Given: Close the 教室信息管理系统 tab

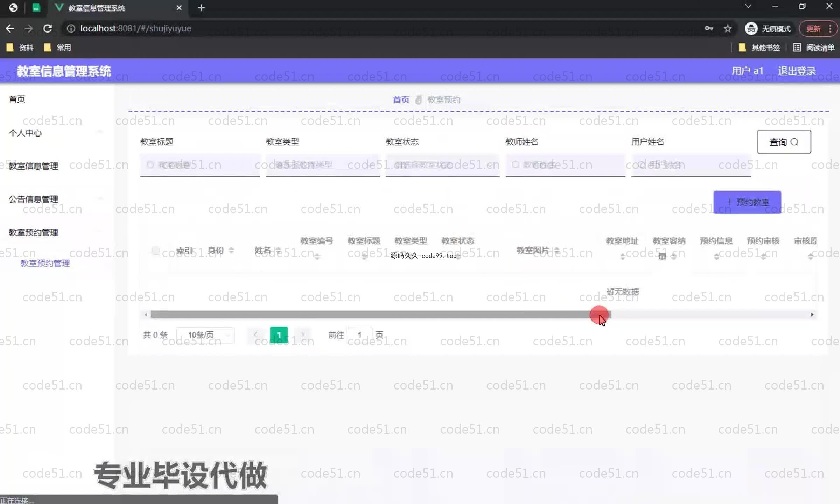Looking at the screenshot, I should pos(179,8).
